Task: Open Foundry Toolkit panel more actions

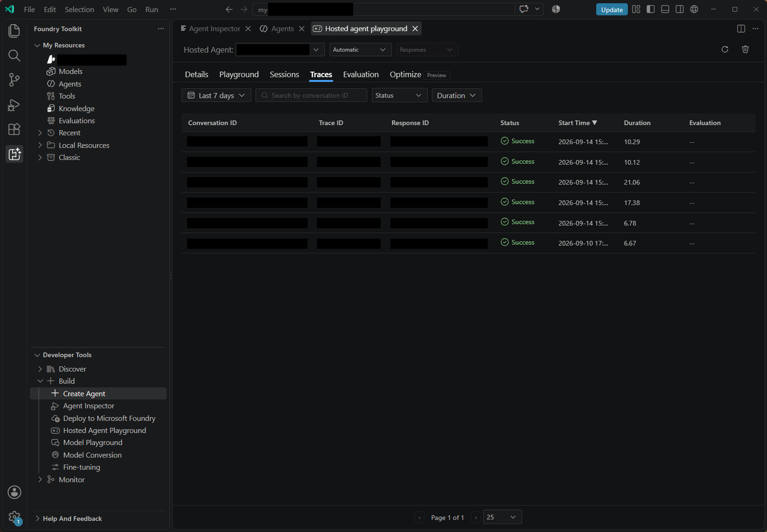Action: (161, 29)
